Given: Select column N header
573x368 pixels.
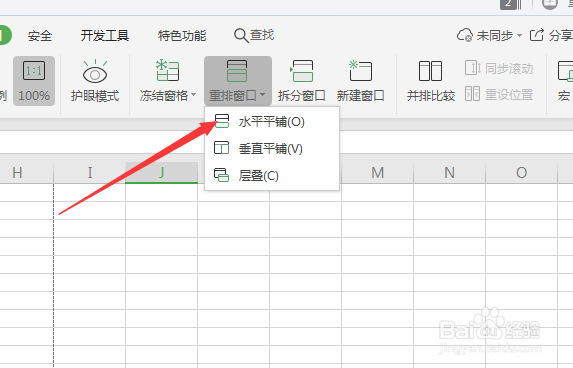Looking at the screenshot, I should click(x=449, y=172).
